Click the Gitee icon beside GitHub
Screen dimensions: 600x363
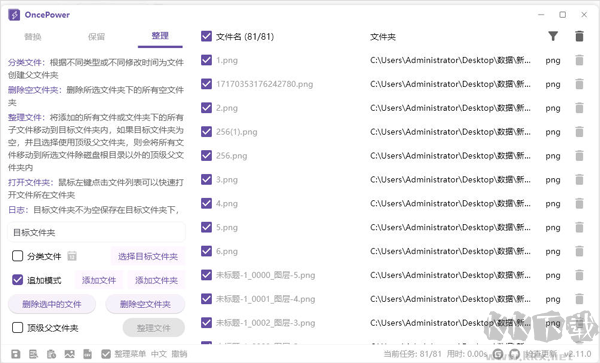click(498, 354)
